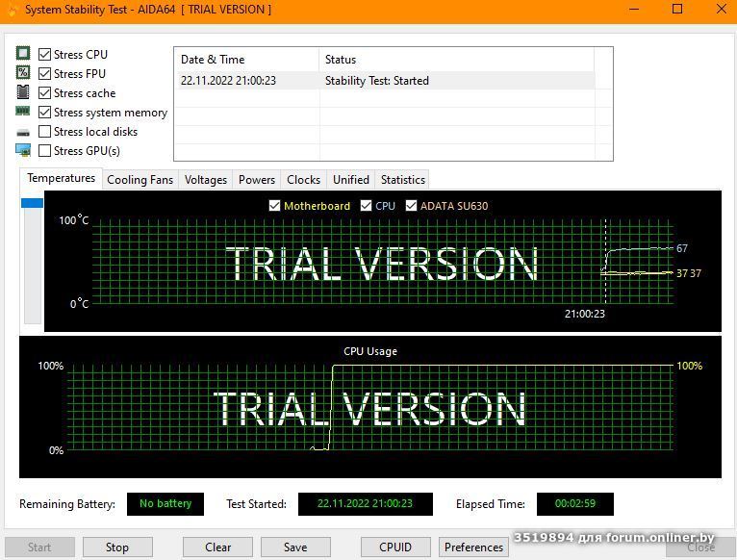Screen dimensions: 737x560
Task: Click the greyed-out Start button
Action: click(39, 547)
